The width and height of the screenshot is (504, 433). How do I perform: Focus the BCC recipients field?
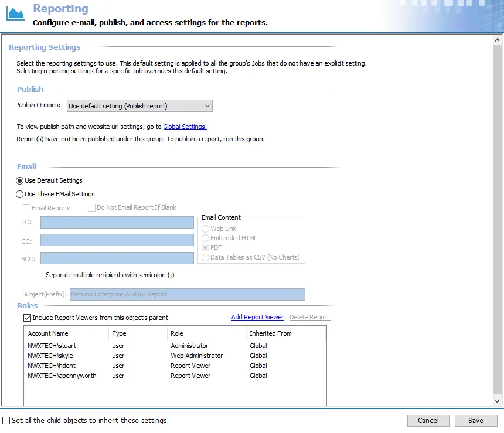click(x=117, y=258)
